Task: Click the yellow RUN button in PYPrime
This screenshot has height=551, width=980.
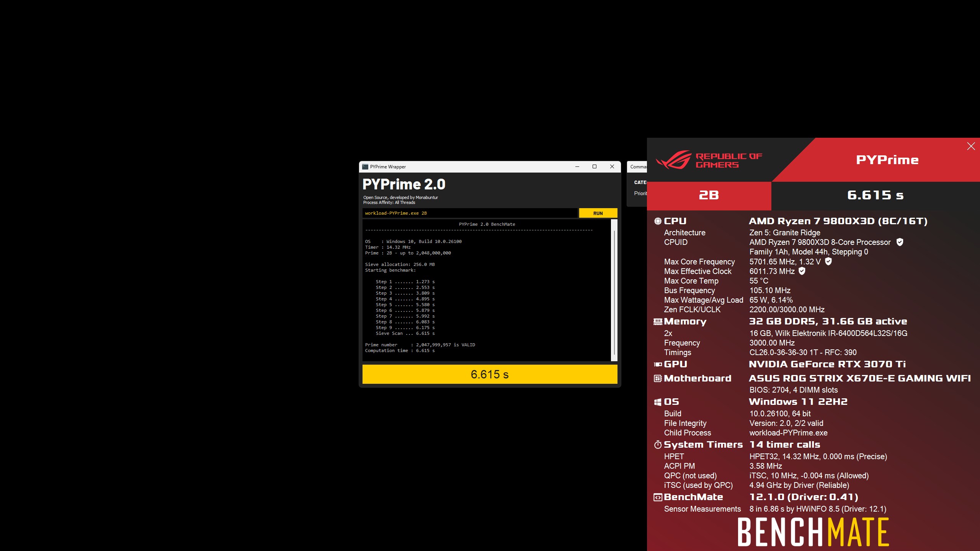Action: [x=598, y=213]
